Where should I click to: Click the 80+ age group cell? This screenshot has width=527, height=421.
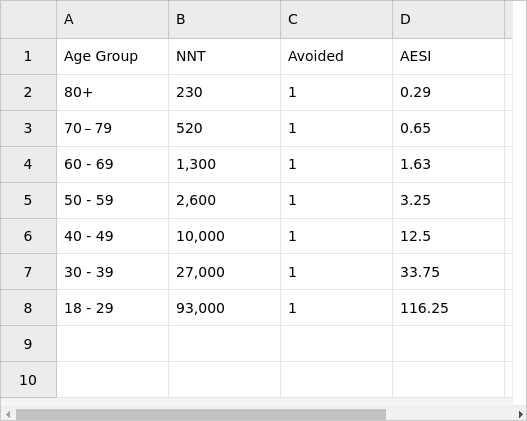click(x=113, y=92)
